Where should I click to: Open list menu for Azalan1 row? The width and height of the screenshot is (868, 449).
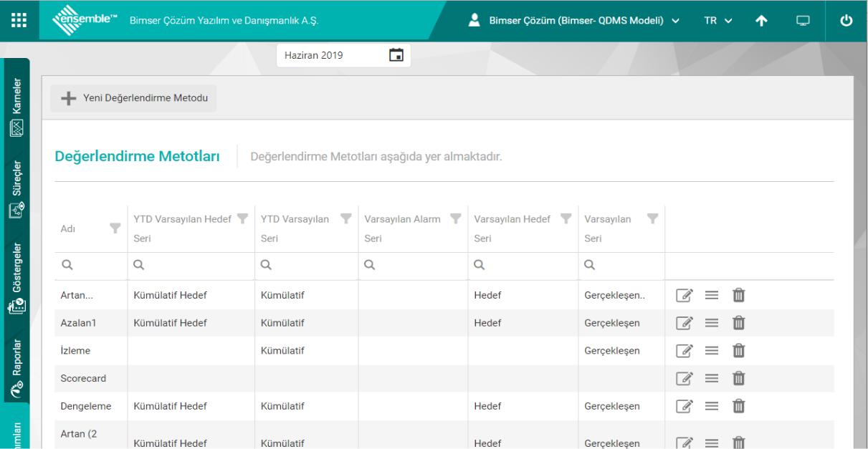point(710,323)
